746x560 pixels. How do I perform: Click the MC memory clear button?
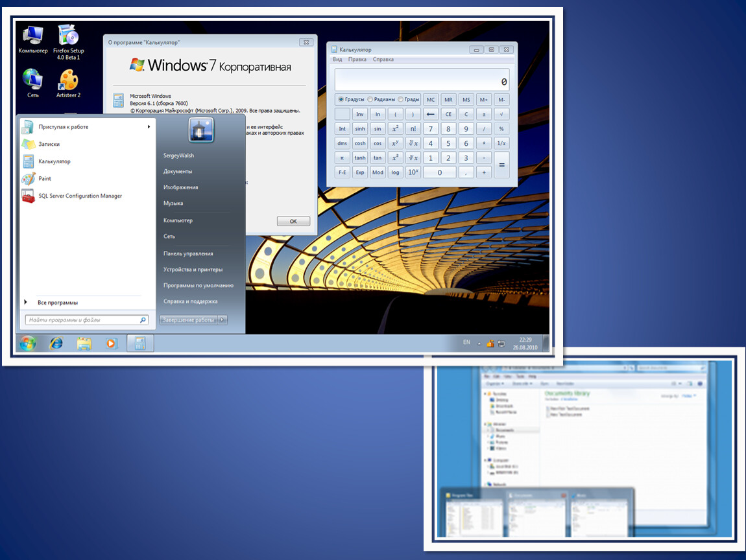(431, 100)
